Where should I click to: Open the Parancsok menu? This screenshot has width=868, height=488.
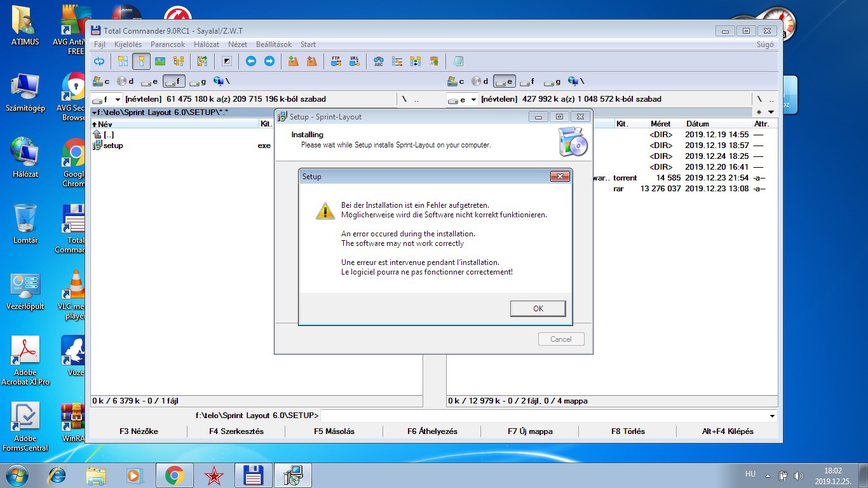(168, 44)
